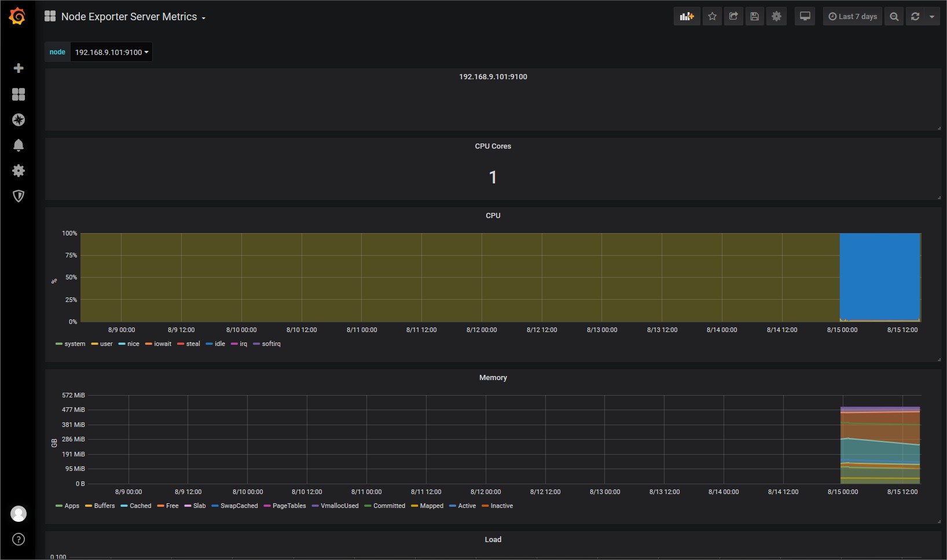947x560 pixels.
Task: Click the node variable label
Action: pos(57,52)
